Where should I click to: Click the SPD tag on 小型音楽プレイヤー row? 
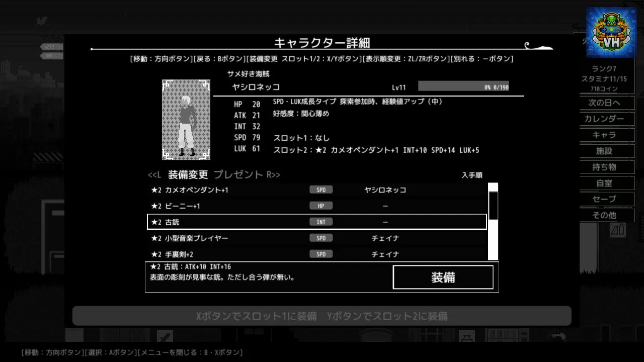pyautogui.click(x=321, y=238)
